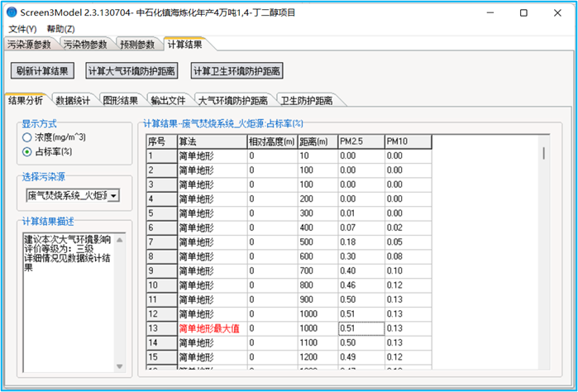578x392 pixels.
Task: Click PM10 value 0.12 in row 15
Action: pos(408,357)
